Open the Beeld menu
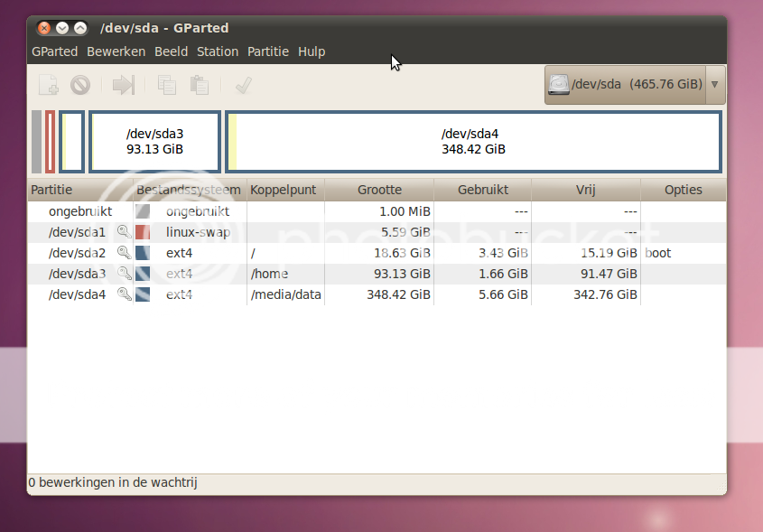The image size is (763, 532). click(x=172, y=51)
